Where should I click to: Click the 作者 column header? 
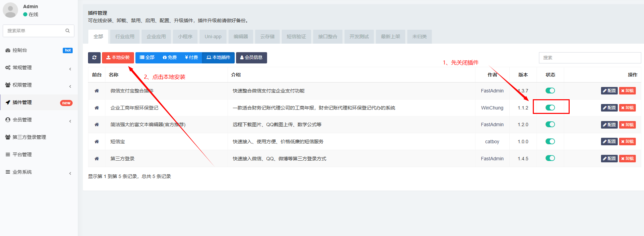coord(492,75)
